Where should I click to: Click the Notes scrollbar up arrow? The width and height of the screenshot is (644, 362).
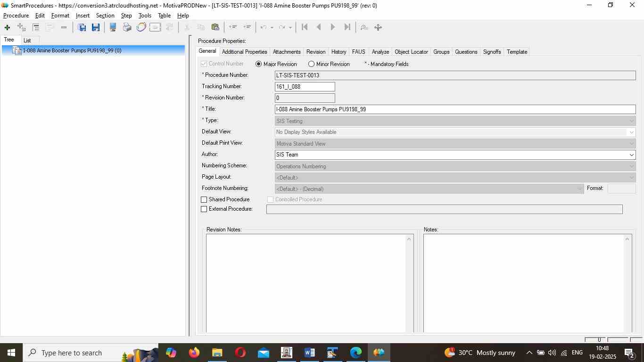[x=627, y=239]
